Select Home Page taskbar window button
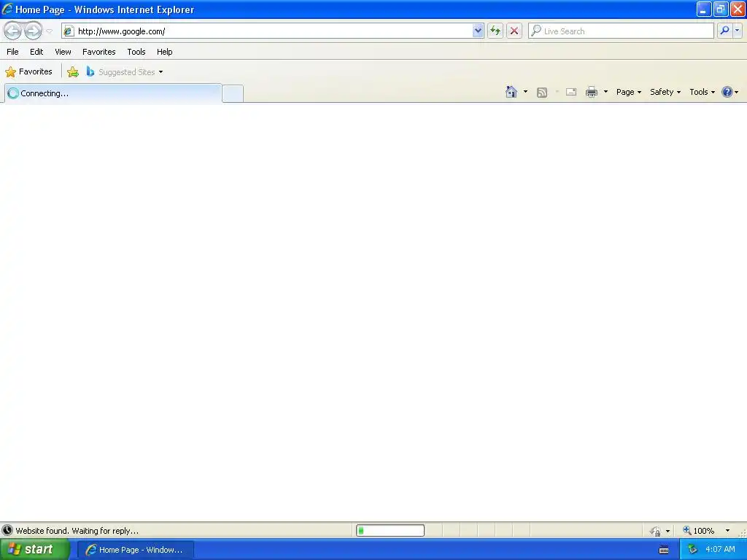This screenshot has height=560, width=747. pos(136,550)
